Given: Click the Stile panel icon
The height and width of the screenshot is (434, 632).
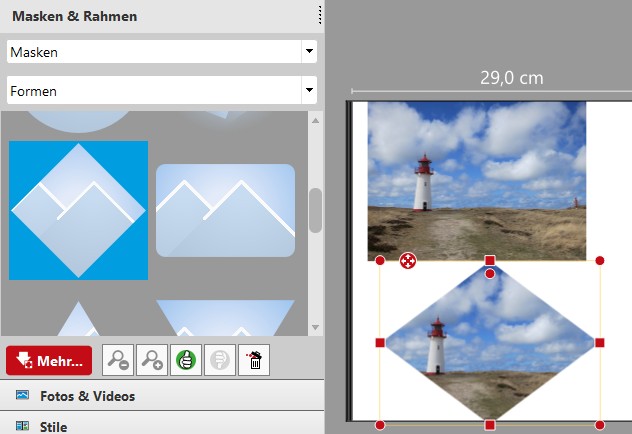Looking at the screenshot, I should tap(22, 426).
